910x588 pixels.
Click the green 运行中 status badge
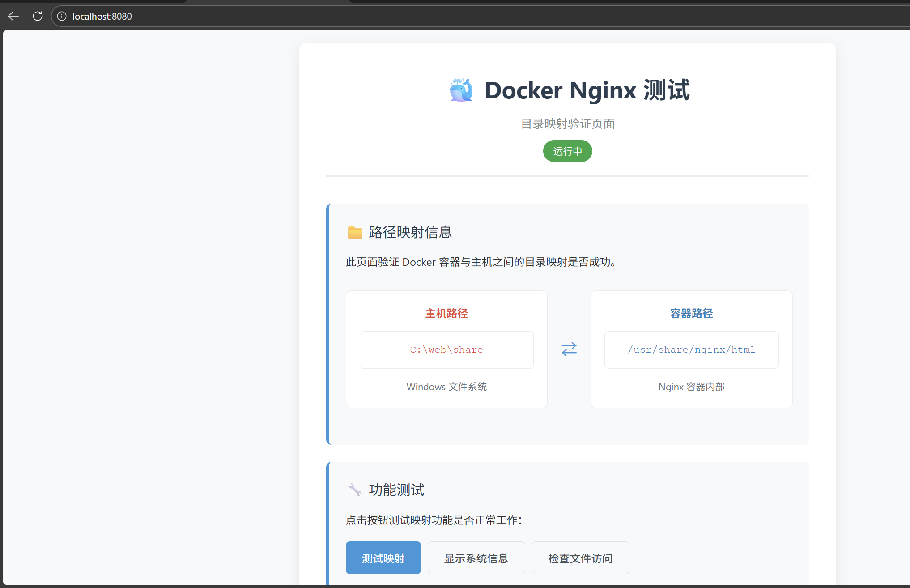click(x=567, y=151)
